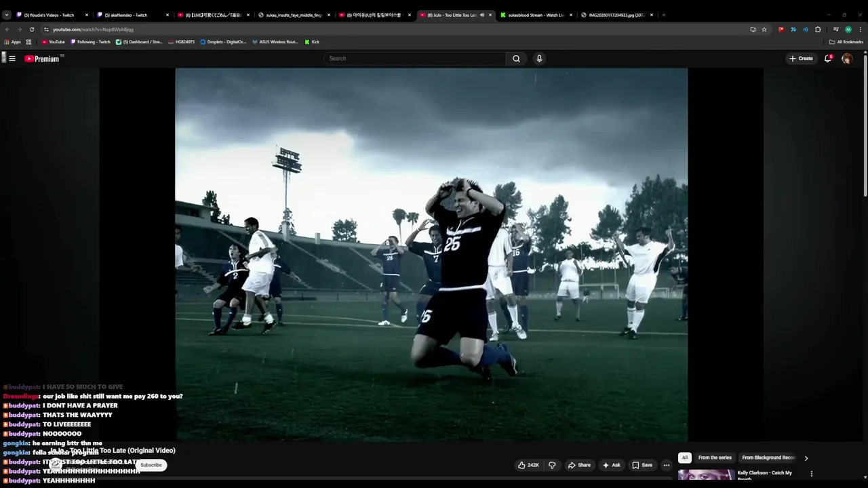Open the Apps shortcut in bookmarks bar
This screenshot has height=488, width=868.
point(12,42)
